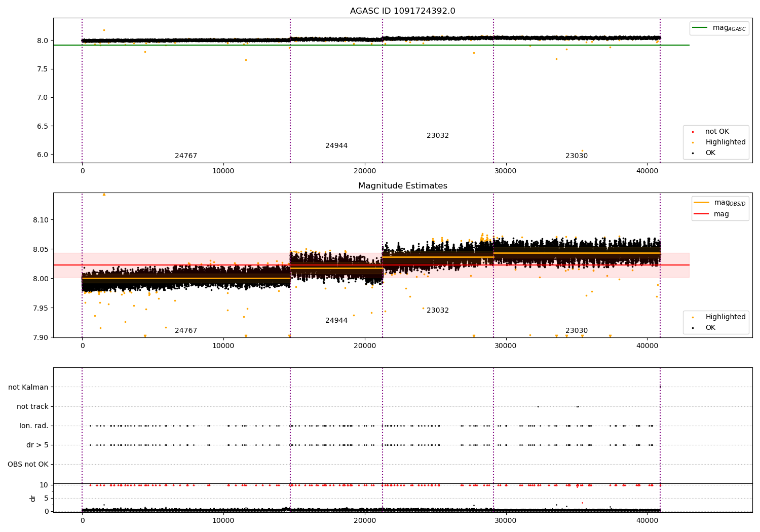
Task: Select 'OK' in the AGASC ID panel legend
Action: (x=710, y=153)
